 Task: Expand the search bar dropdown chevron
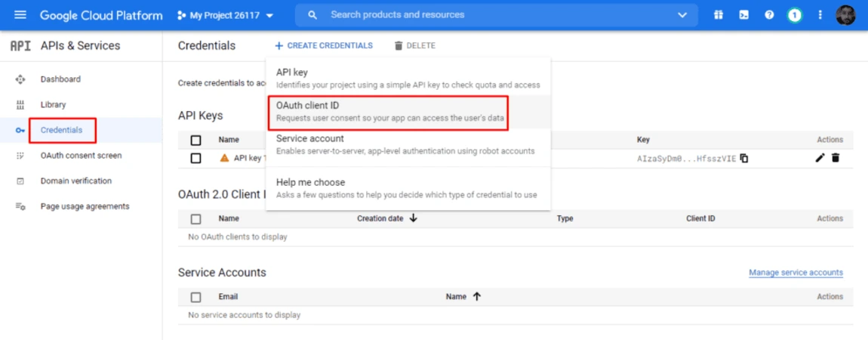pyautogui.click(x=682, y=15)
